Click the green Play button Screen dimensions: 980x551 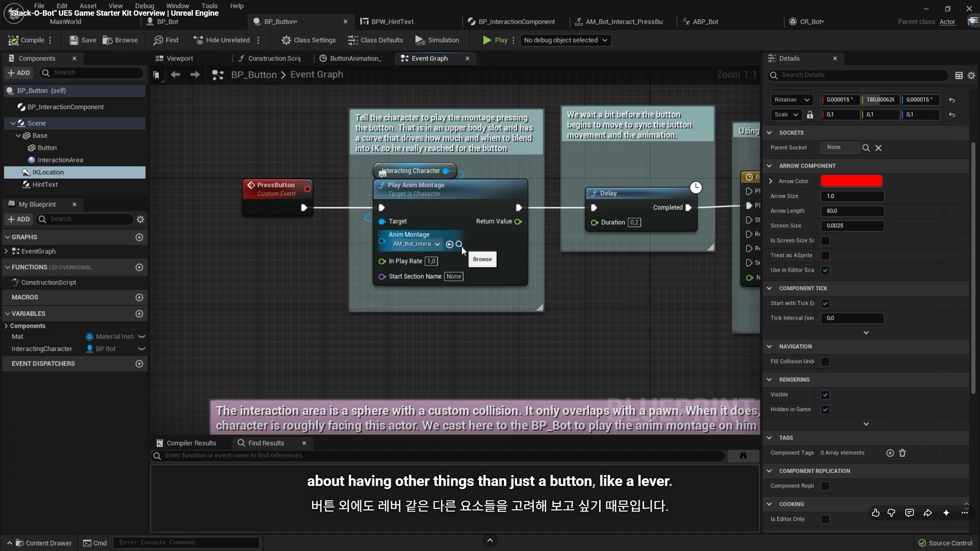(x=495, y=40)
